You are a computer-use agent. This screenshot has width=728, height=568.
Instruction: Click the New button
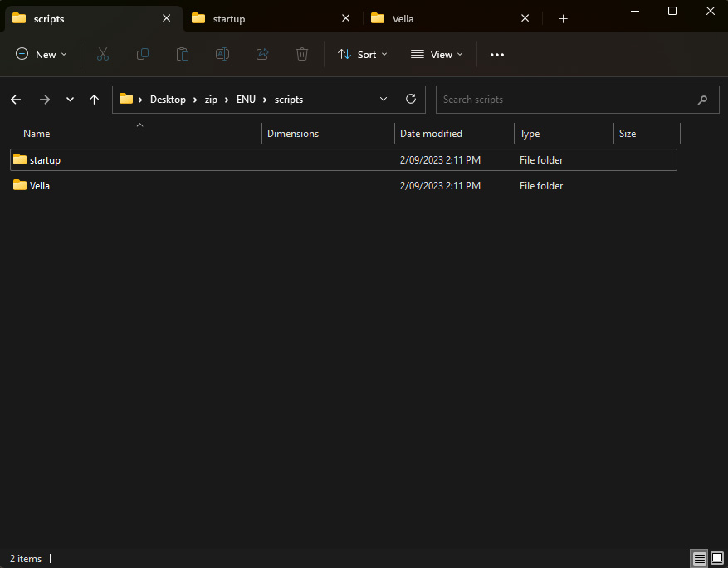tap(42, 54)
